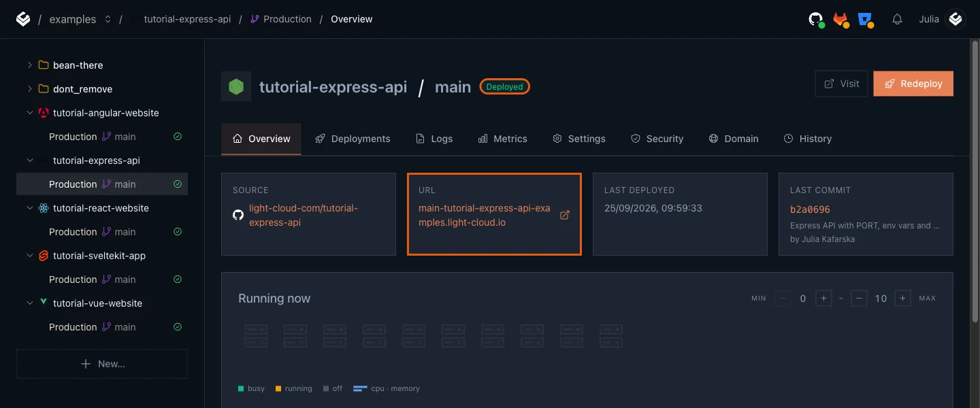Switch to the Metrics tab
980x408 pixels.
coord(502,139)
